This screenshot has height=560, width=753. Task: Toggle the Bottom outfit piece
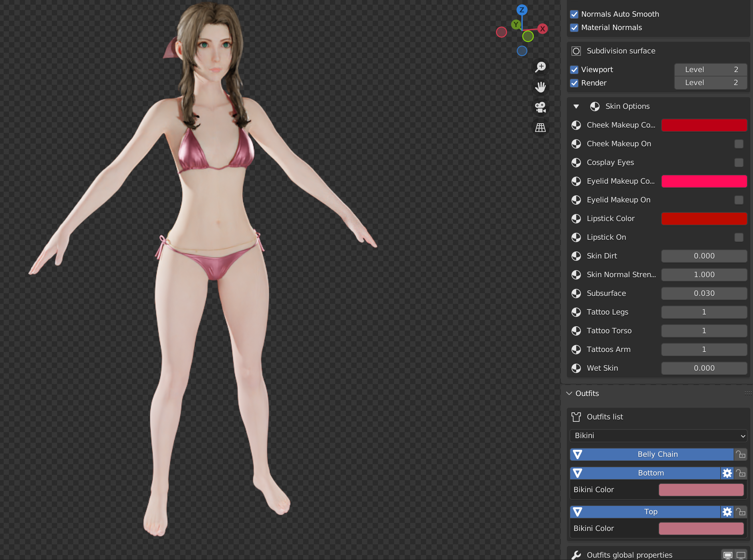(645, 473)
